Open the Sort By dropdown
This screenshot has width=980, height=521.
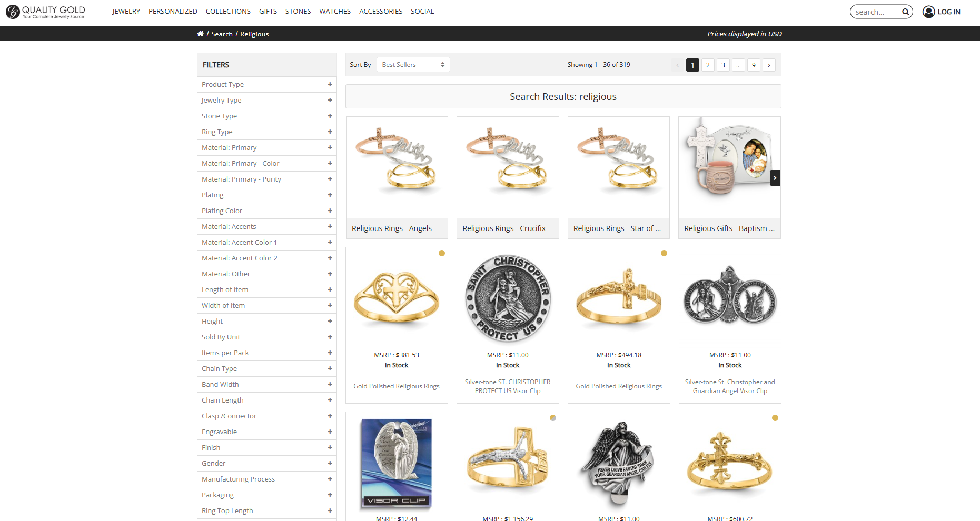413,64
